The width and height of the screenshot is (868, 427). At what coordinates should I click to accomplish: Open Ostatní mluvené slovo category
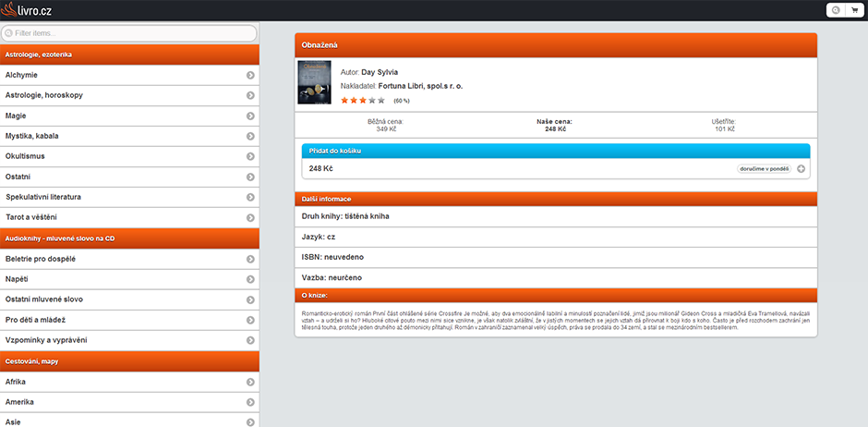129,300
